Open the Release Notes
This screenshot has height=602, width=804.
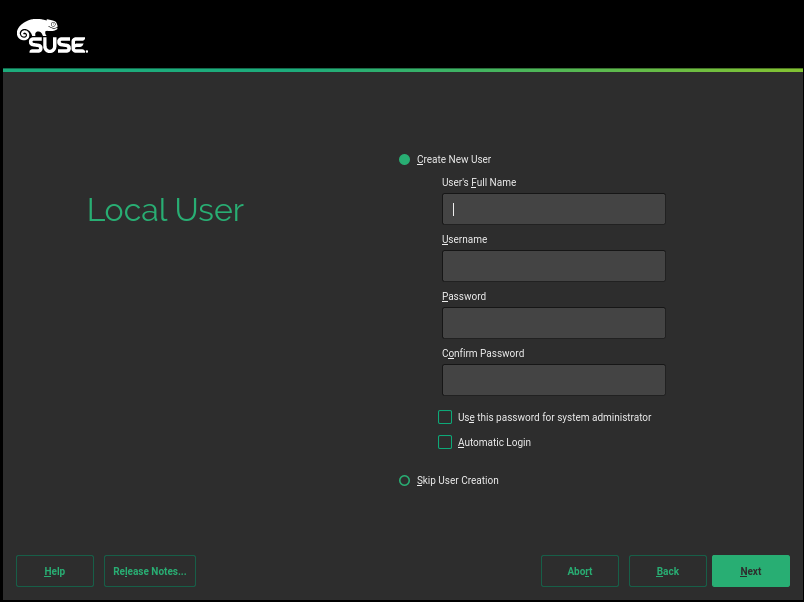[x=149, y=571]
